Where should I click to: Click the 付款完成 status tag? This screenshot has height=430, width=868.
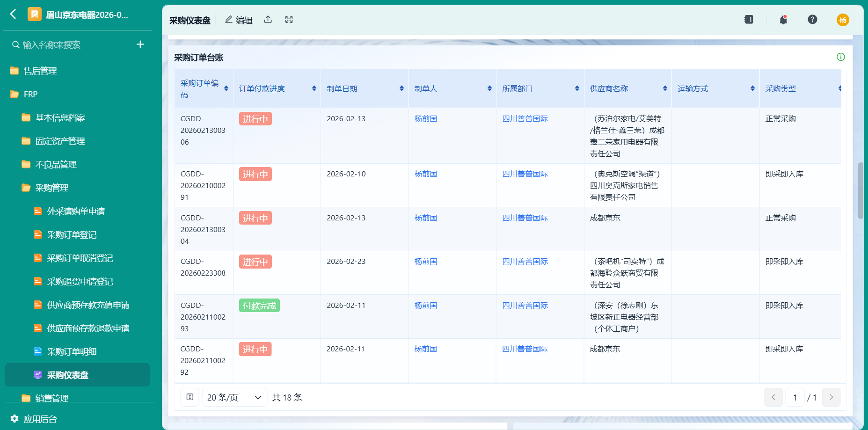point(259,306)
